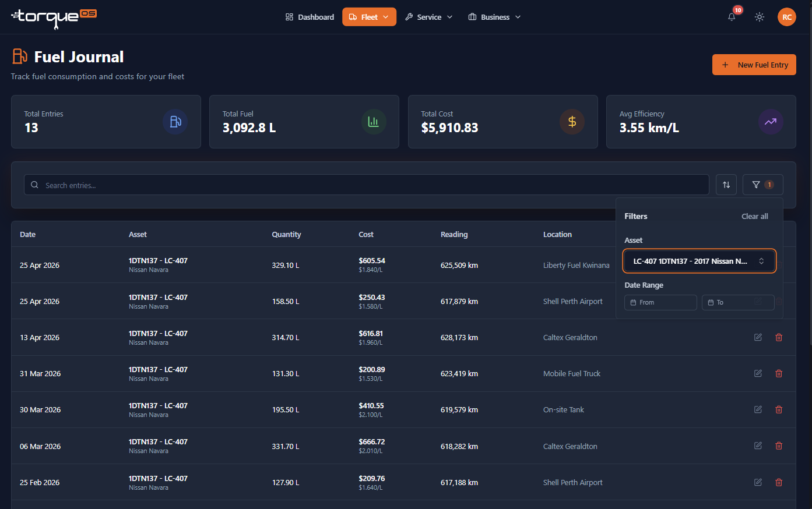
Task: Click the 617,188 km reading
Action: (459, 482)
